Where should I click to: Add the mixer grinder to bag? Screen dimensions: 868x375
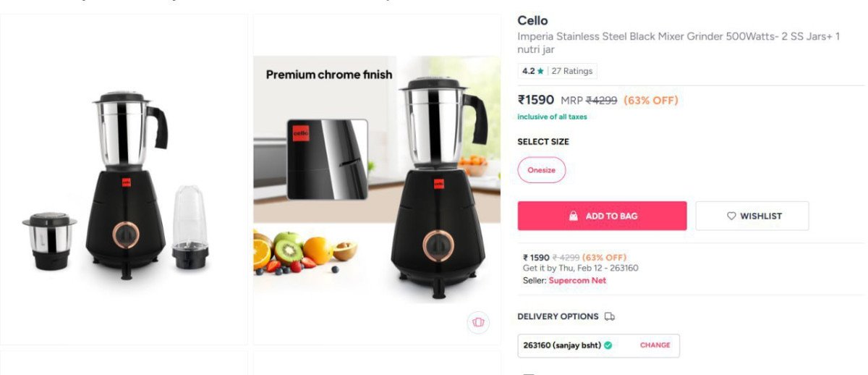click(x=602, y=216)
